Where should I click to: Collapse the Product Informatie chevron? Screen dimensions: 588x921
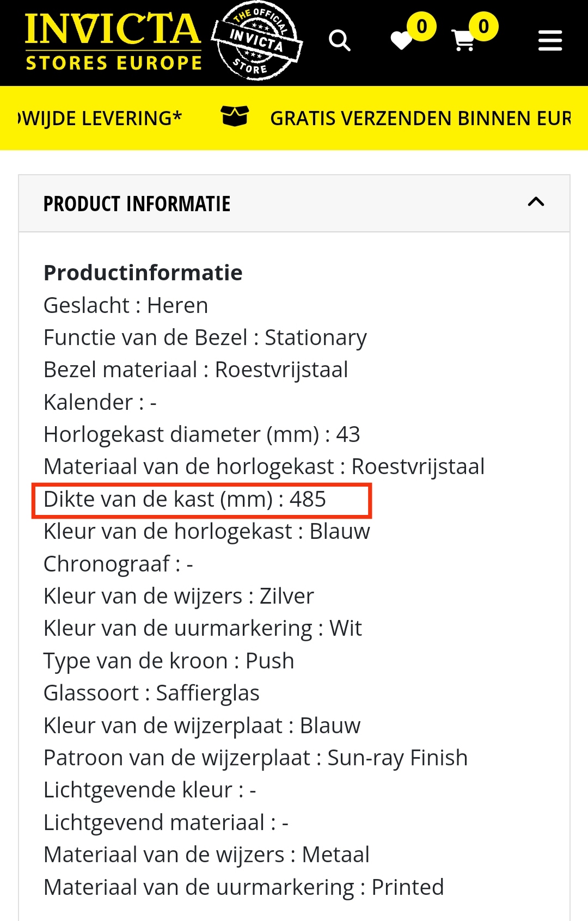(536, 202)
